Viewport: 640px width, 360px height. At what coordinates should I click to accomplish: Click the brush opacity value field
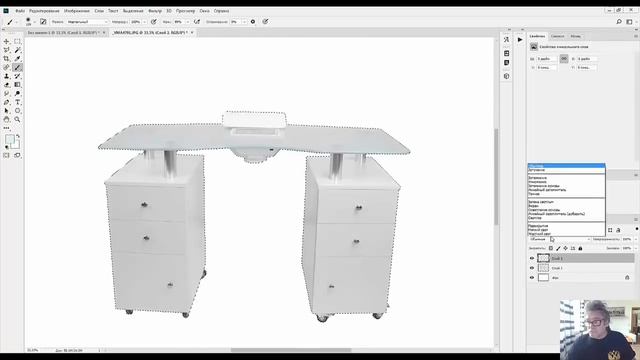click(x=135, y=22)
